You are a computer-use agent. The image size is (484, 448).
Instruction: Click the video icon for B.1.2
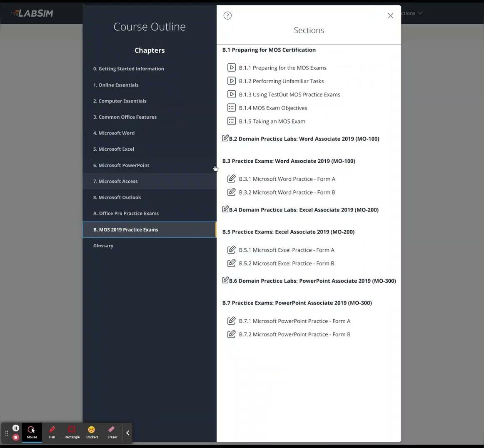[232, 81]
